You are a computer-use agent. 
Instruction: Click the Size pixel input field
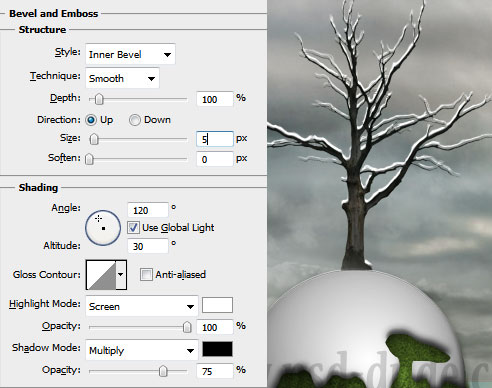(215, 139)
